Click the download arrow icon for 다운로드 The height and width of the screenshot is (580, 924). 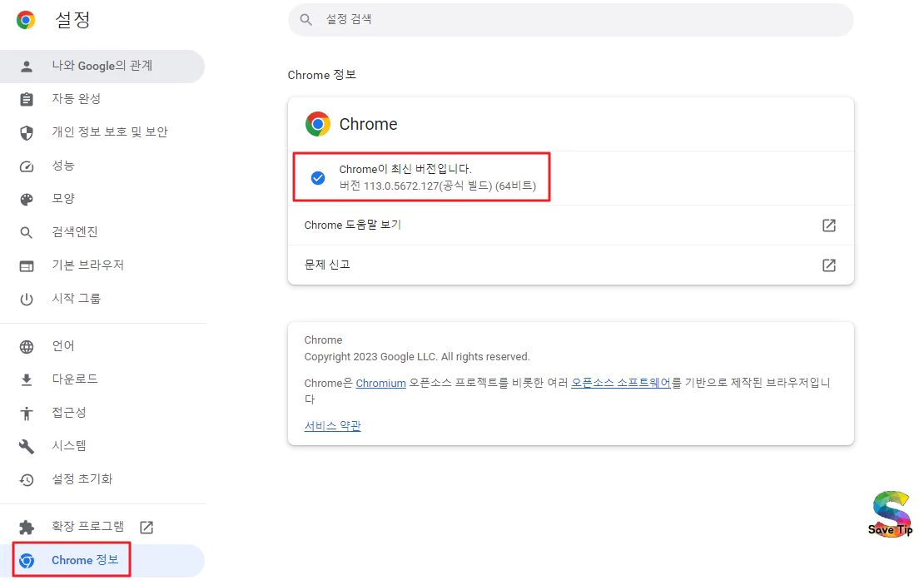coord(27,379)
